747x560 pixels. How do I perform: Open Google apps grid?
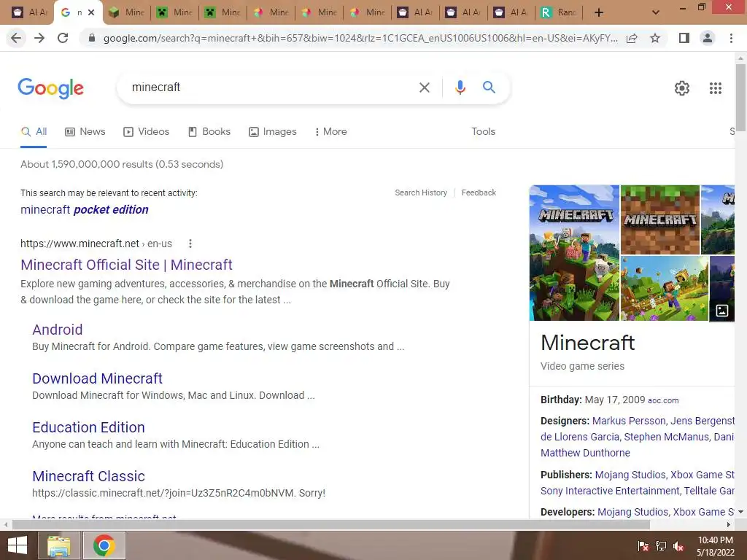click(716, 88)
